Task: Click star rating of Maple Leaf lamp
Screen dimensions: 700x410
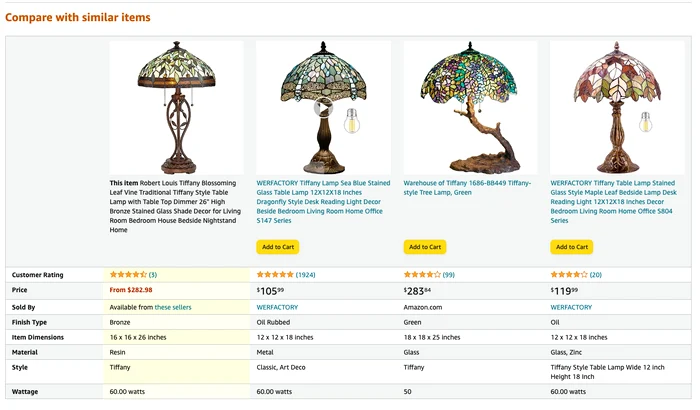Action: click(x=569, y=274)
